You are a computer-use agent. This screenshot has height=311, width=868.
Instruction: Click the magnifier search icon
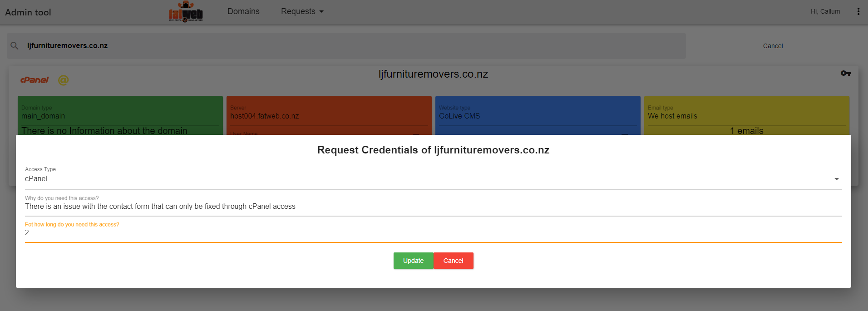pyautogui.click(x=15, y=46)
